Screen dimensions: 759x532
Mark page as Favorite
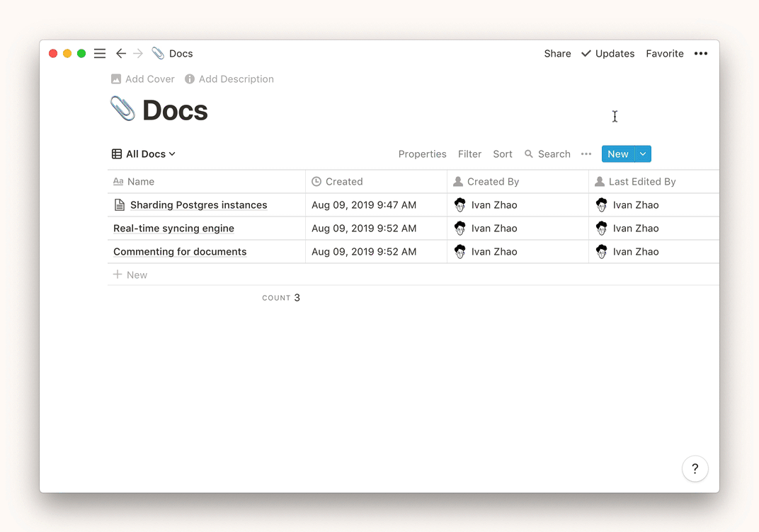[664, 54]
